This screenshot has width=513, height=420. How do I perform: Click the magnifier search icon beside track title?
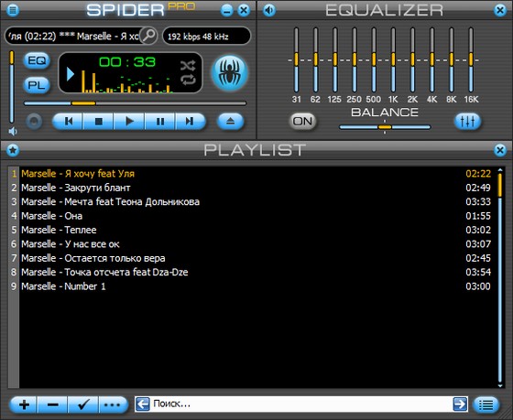[x=148, y=36]
